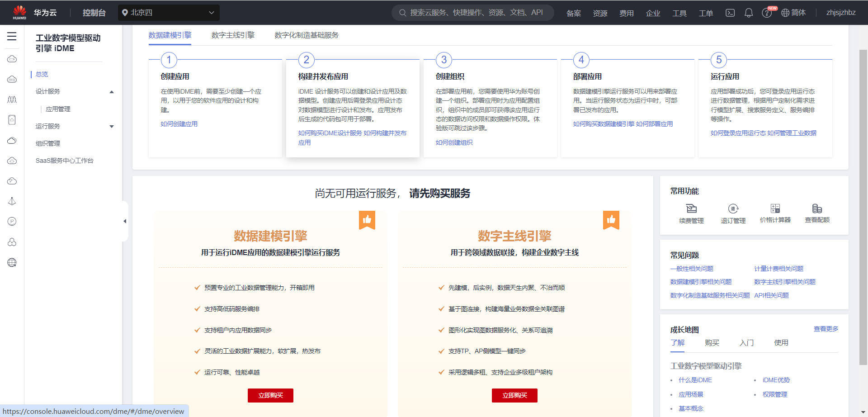The width and height of the screenshot is (868, 417).
Task: Click the thumbs-up badge on 数字主线引擎 card
Action: pyautogui.click(x=611, y=220)
